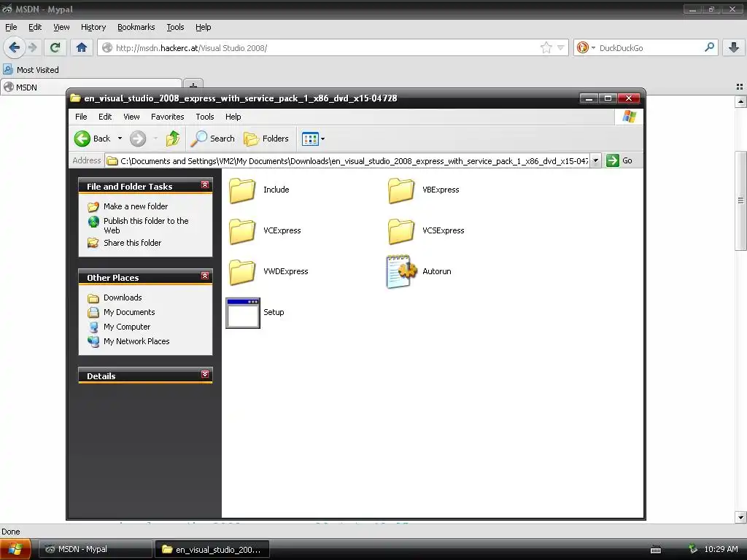
Task: Reload the page in Mypal
Action: 55,47
